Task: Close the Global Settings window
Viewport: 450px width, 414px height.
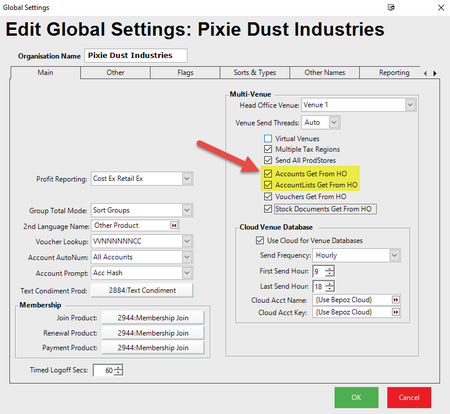Action: click(441, 7)
